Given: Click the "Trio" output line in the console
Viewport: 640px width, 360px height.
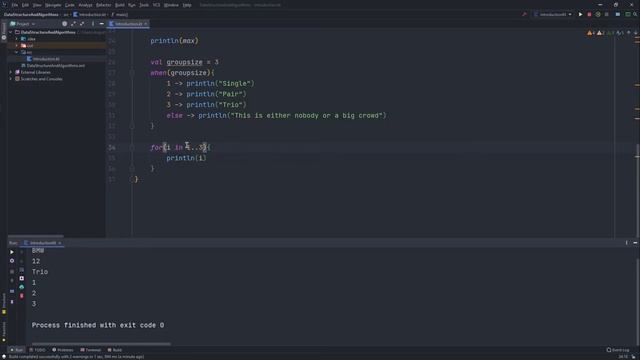Looking at the screenshot, I should click(40, 272).
